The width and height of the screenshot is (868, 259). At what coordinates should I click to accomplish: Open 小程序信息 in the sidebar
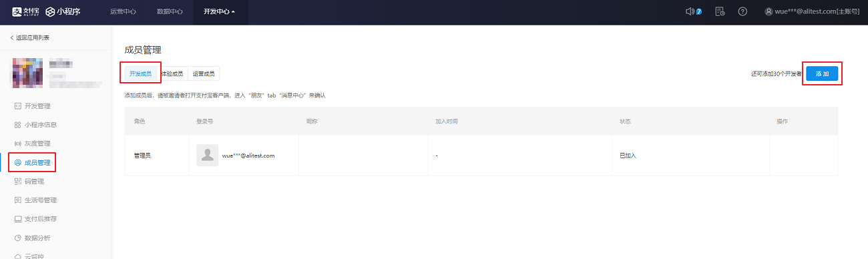pos(35,125)
